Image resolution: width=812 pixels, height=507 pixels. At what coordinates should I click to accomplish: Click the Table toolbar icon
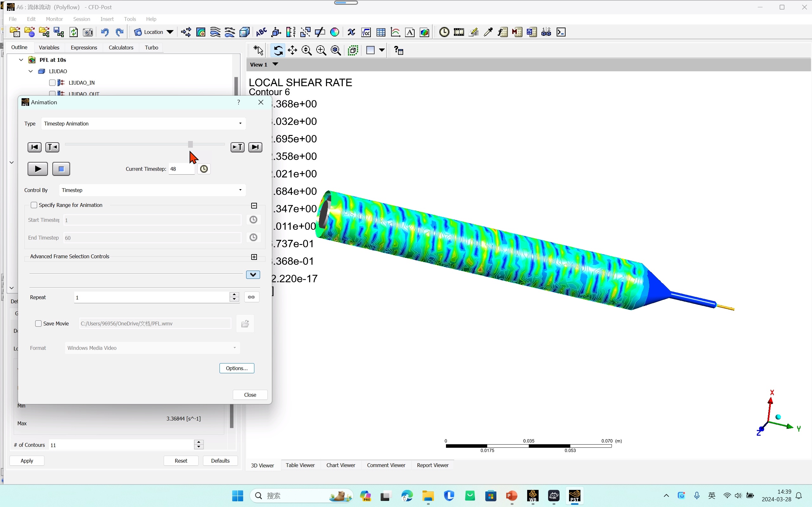tap(381, 32)
